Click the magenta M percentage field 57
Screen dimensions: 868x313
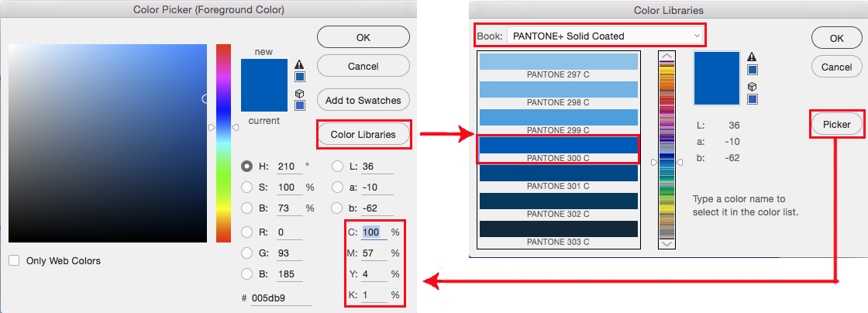(374, 253)
